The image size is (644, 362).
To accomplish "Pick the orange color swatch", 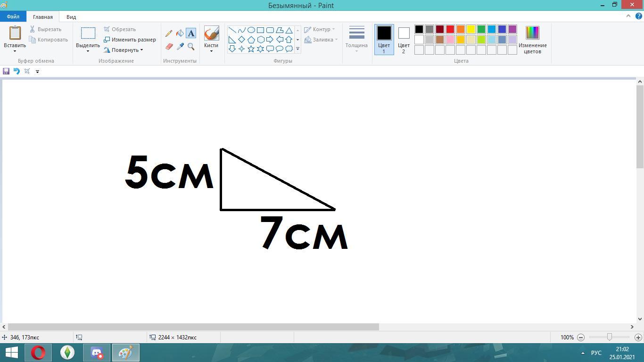I will coord(461,29).
